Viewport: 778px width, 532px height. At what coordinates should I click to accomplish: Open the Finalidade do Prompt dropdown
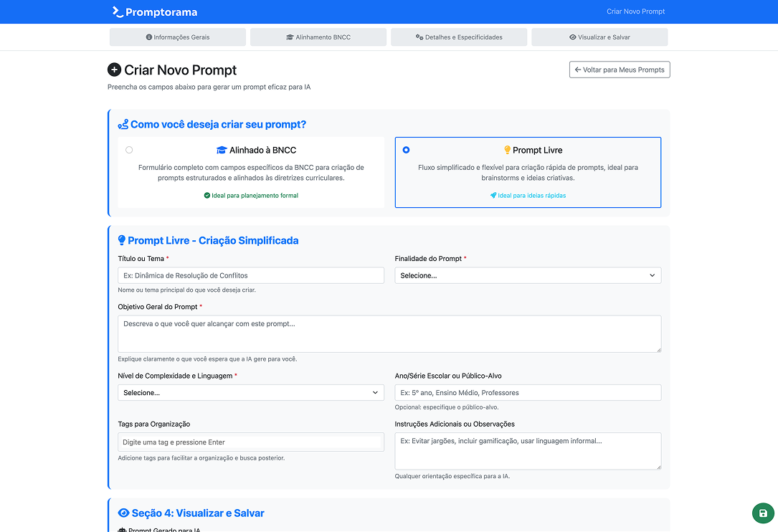coord(528,275)
